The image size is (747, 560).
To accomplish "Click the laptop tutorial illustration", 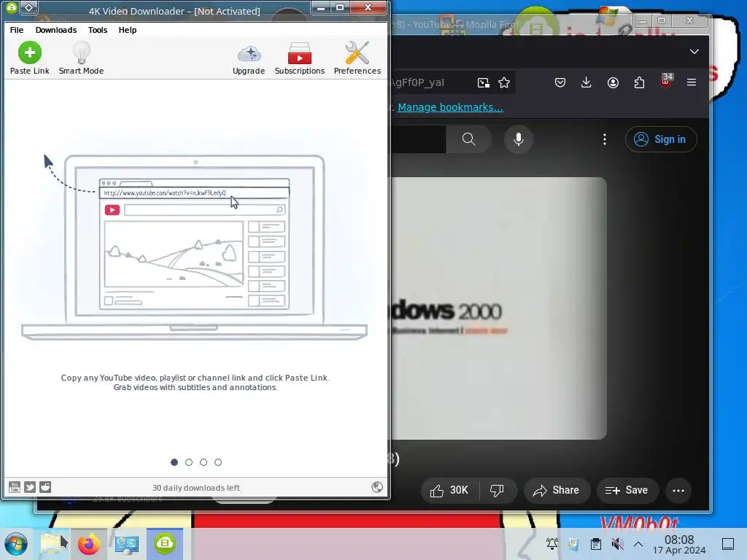I will (x=194, y=246).
